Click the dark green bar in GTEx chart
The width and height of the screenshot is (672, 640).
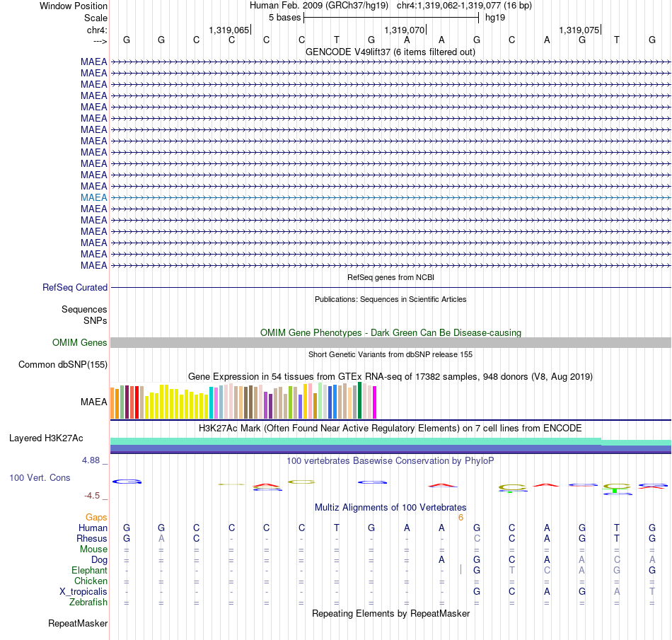click(x=359, y=400)
